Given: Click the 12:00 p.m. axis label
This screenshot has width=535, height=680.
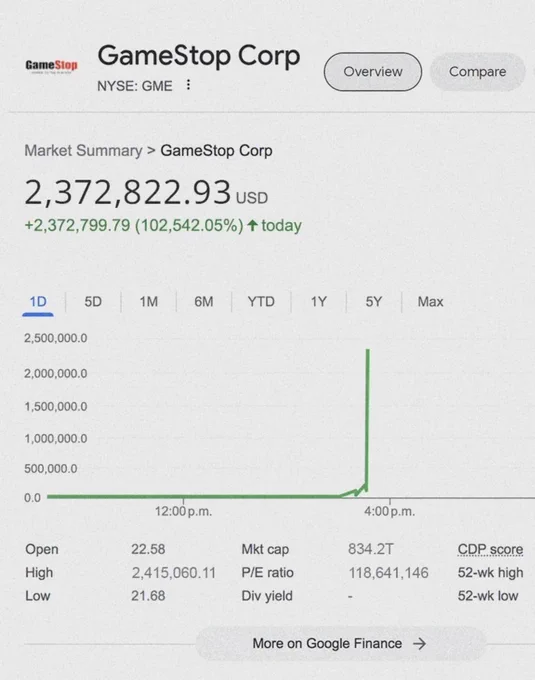Looking at the screenshot, I should coord(183,512).
